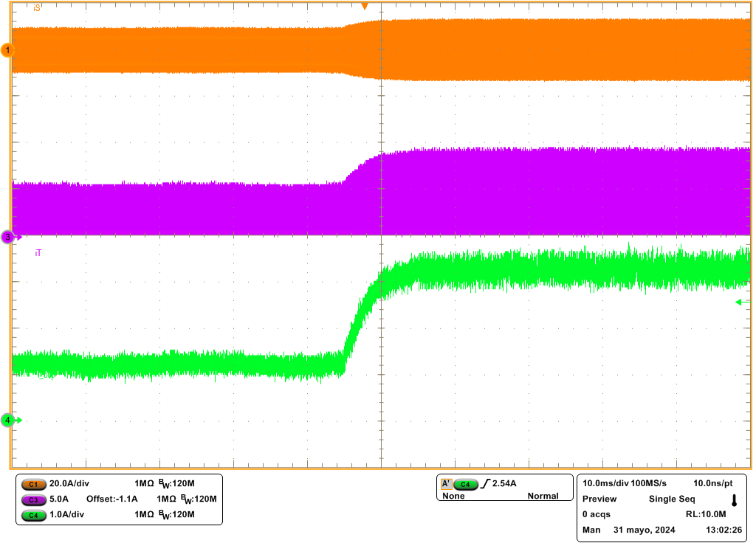This screenshot has height=543, width=756.
Task: Select the orange trigger position marker at top
Action: (x=364, y=6)
